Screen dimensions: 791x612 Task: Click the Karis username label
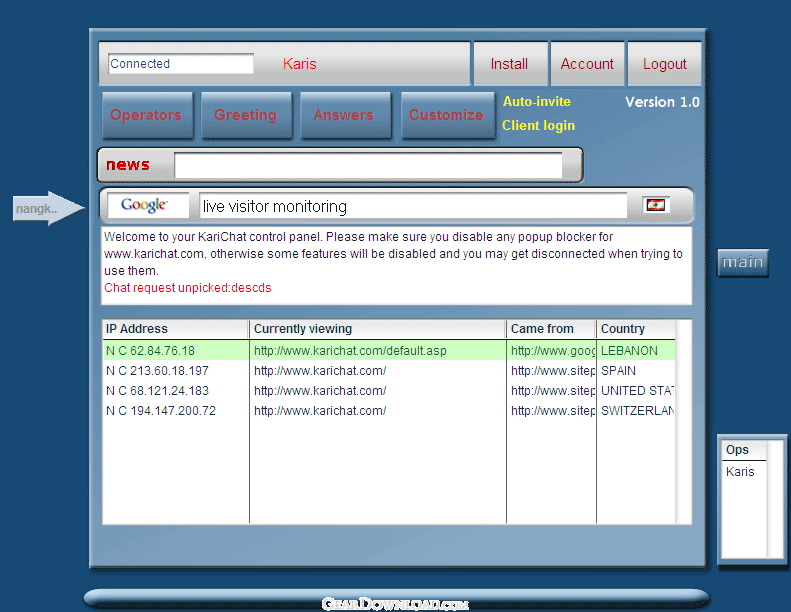300,64
